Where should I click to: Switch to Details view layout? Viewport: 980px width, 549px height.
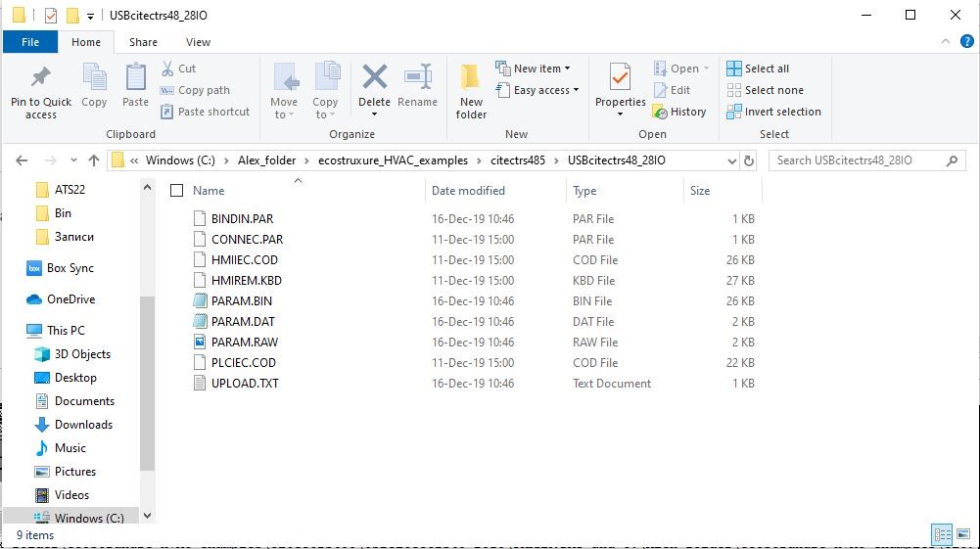942,534
